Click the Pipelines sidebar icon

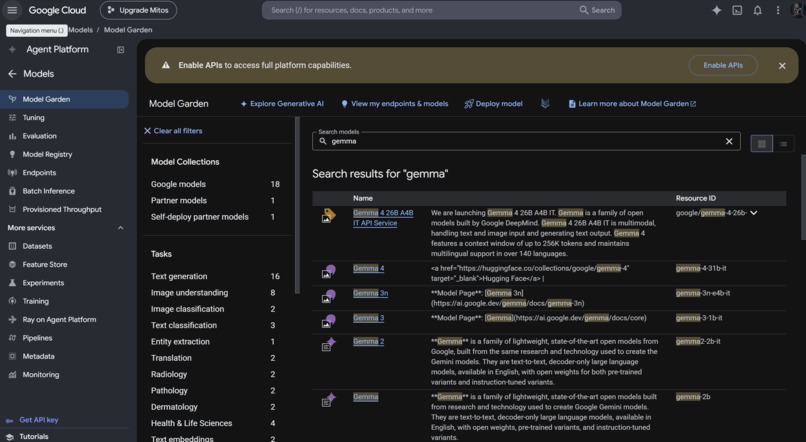pyautogui.click(x=12, y=338)
